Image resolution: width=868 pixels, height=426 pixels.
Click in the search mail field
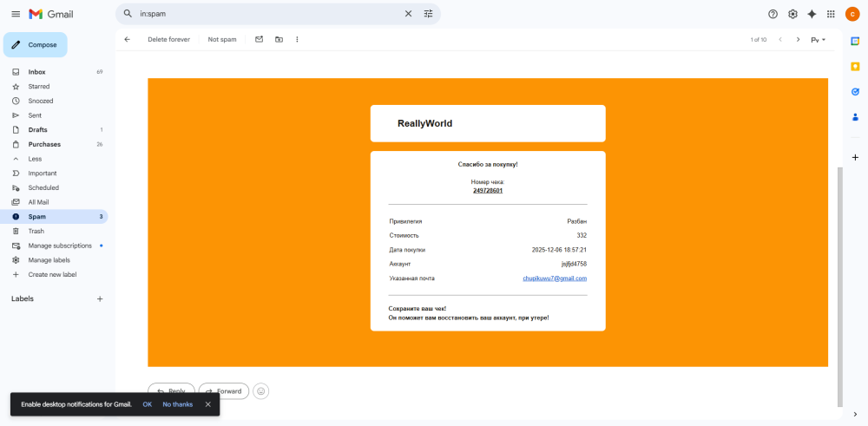[x=268, y=14]
